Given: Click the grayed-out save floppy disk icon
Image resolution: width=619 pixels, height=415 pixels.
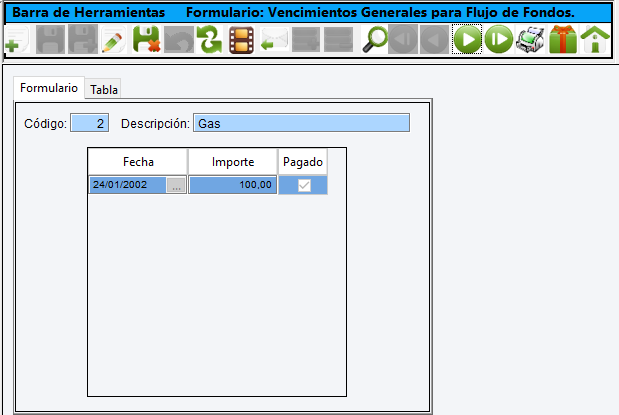Looking at the screenshot, I should click(x=50, y=39).
